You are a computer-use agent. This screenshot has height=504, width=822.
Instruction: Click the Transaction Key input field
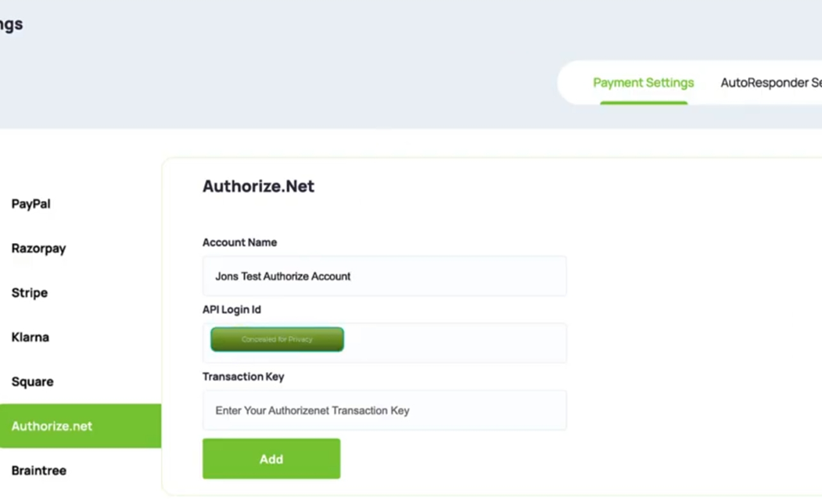point(384,409)
